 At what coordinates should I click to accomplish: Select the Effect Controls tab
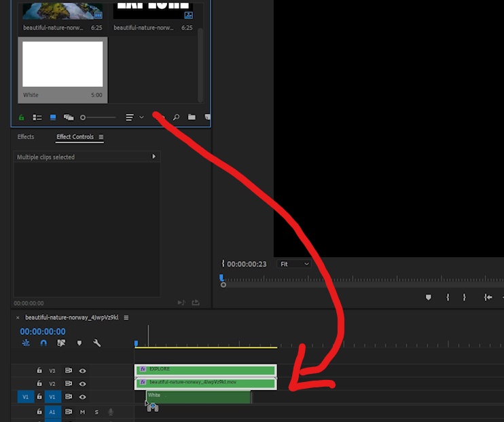(x=75, y=137)
